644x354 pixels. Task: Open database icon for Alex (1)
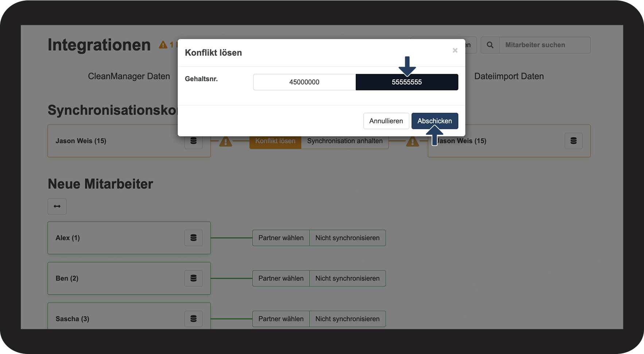pyautogui.click(x=194, y=238)
